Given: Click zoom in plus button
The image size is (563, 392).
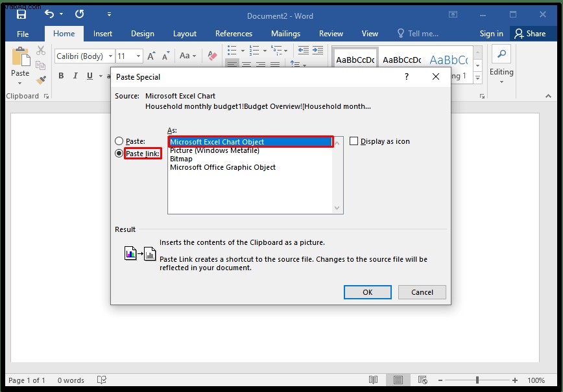Looking at the screenshot, I should (515, 380).
